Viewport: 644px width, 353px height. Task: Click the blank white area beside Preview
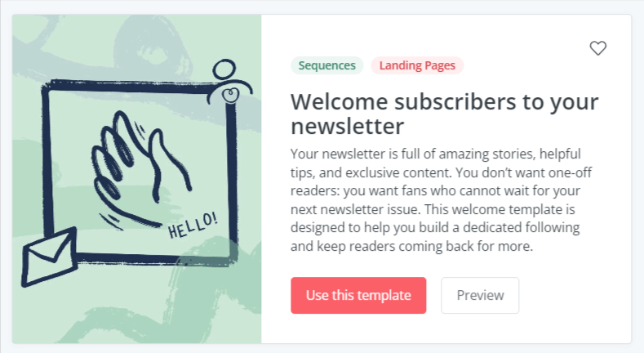tap(575, 295)
